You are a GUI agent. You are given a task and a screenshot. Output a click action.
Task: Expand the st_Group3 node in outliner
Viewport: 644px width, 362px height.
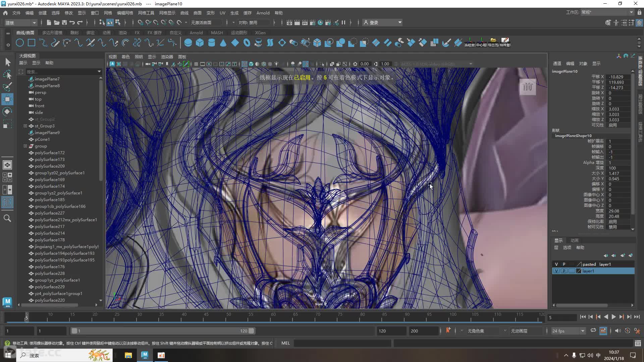[x=25, y=126]
